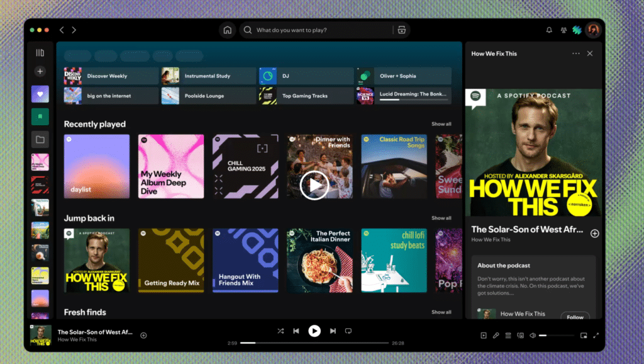Adjust the volume slider
The width and height of the screenshot is (644, 364).
coord(556,336)
